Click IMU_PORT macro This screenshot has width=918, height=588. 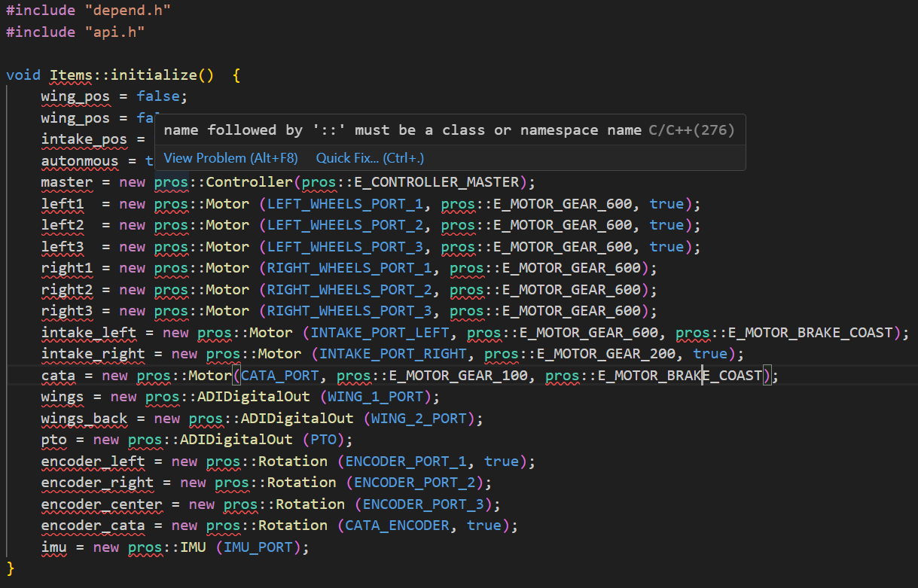tap(258, 547)
